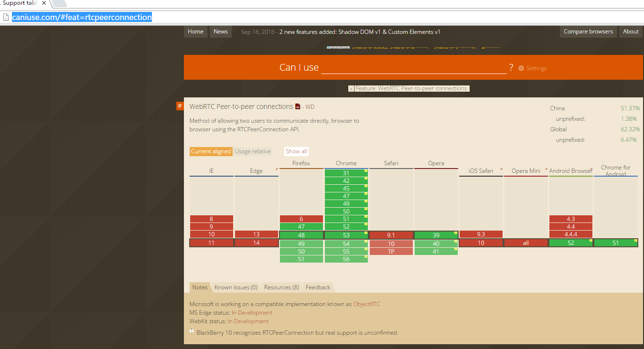The width and height of the screenshot is (644, 349).
Task: Switch to Resources (8) tab
Action: tap(281, 287)
